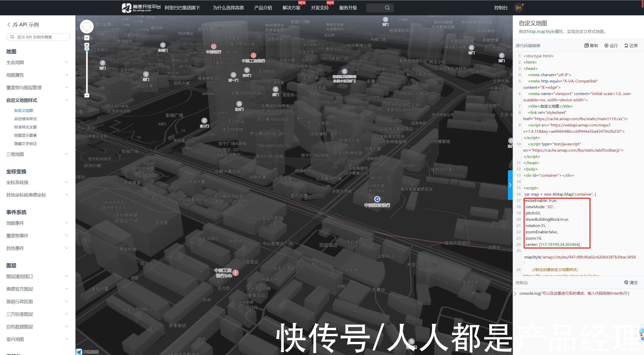The width and height of the screenshot is (644, 355).
Task: Clear the console with 清空
Action: coord(631,283)
